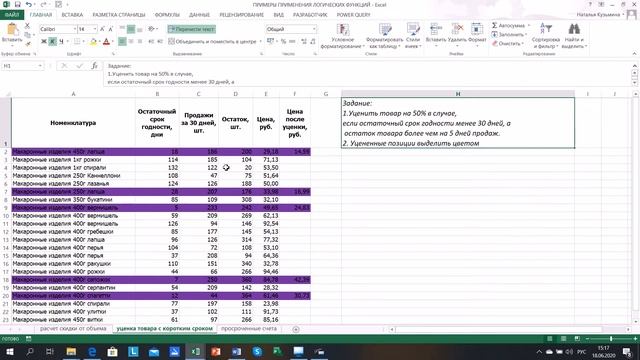Save the workbook from the quick access toolbar
This screenshot has height=360, width=640.
(x=17, y=4)
